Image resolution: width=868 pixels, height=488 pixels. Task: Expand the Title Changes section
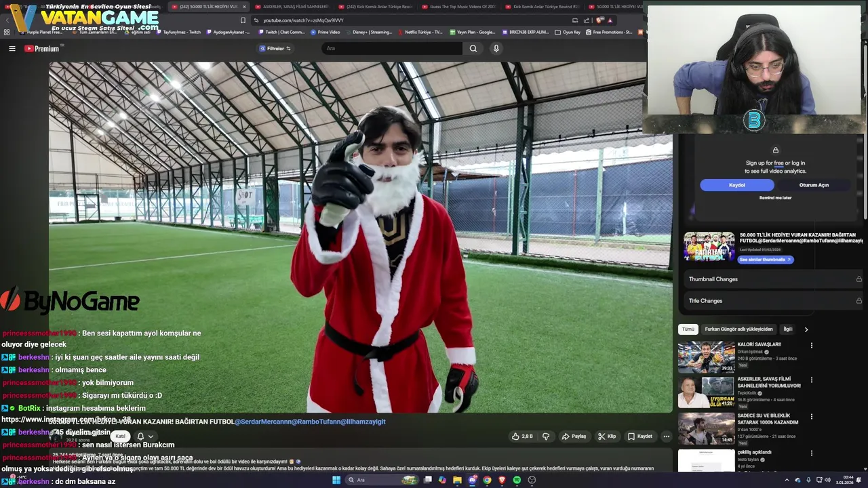775,301
